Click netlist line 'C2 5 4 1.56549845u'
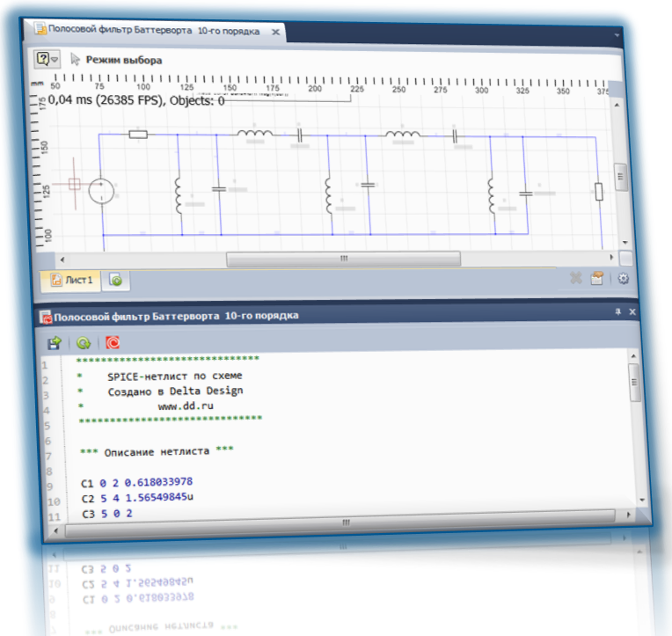The height and width of the screenshot is (636, 672). 137,498
